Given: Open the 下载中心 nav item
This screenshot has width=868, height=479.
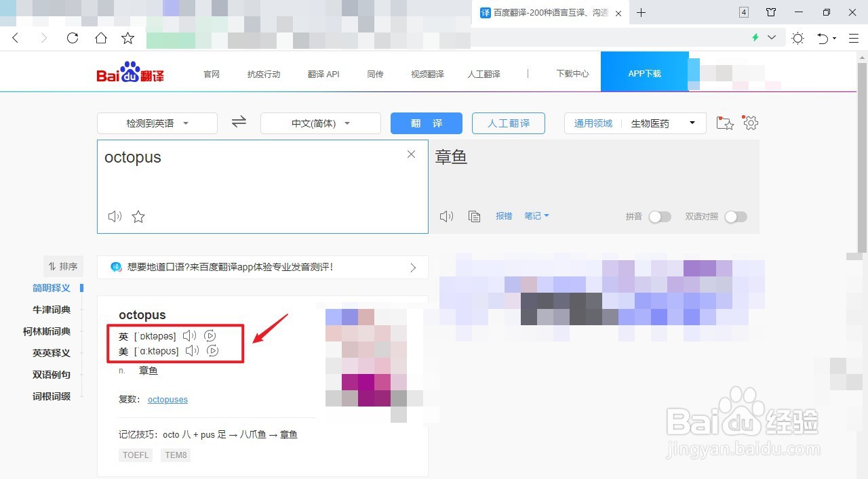Looking at the screenshot, I should tap(572, 74).
